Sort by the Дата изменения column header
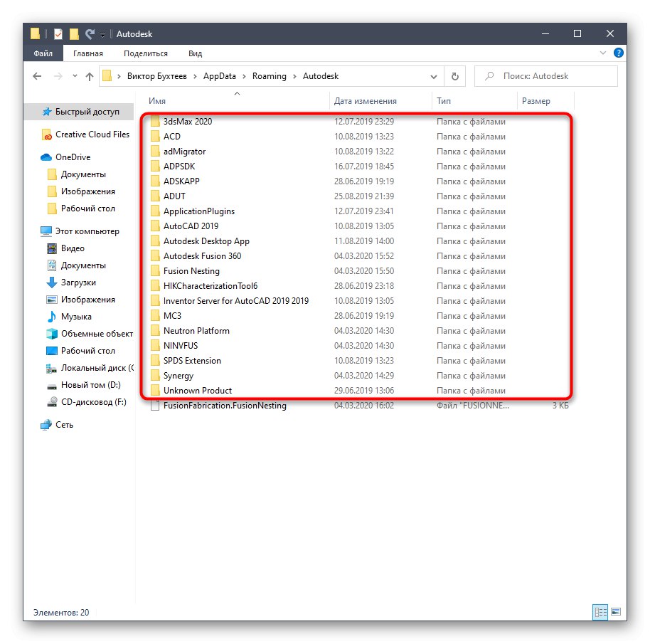650x644 pixels. (x=366, y=101)
